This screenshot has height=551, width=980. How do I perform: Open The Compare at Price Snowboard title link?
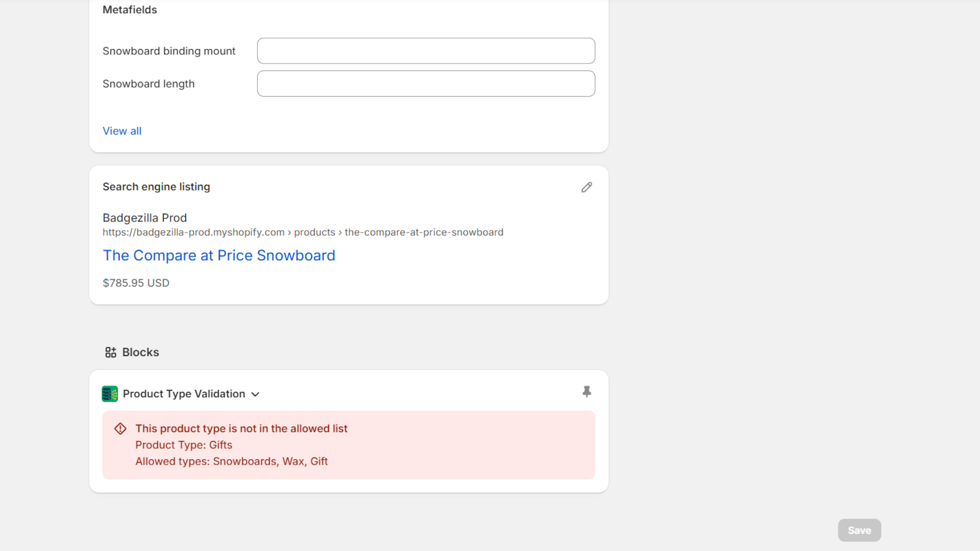tap(219, 255)
